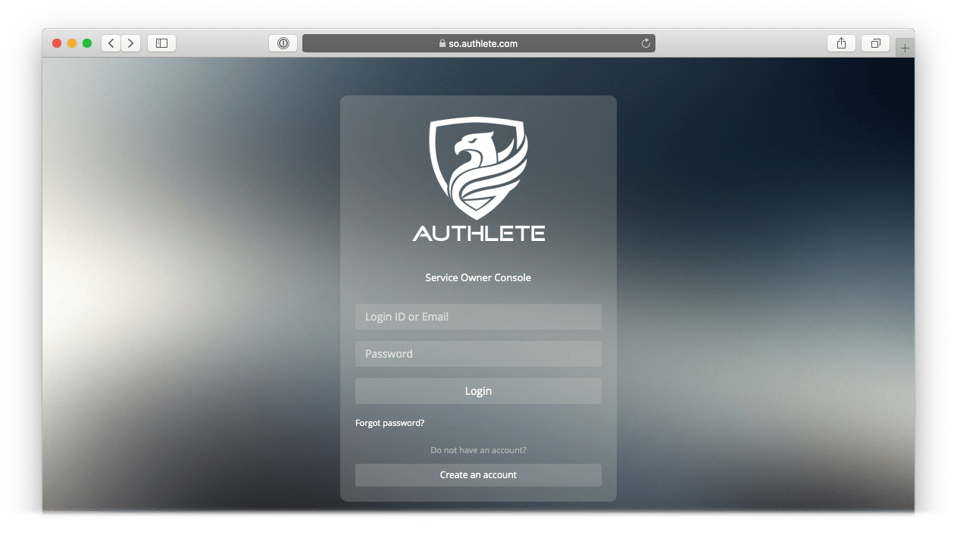Add a new tab with the plus button
957x560 pixels.
905,48
